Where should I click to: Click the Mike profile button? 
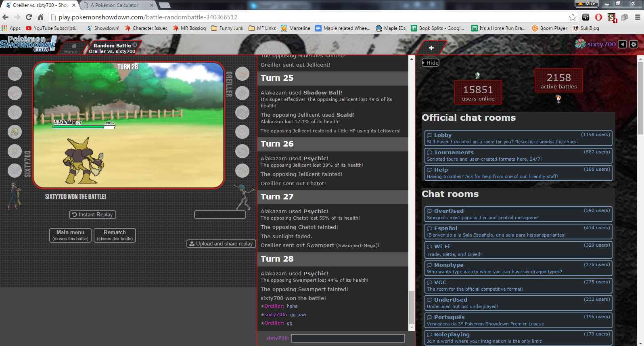587,4
